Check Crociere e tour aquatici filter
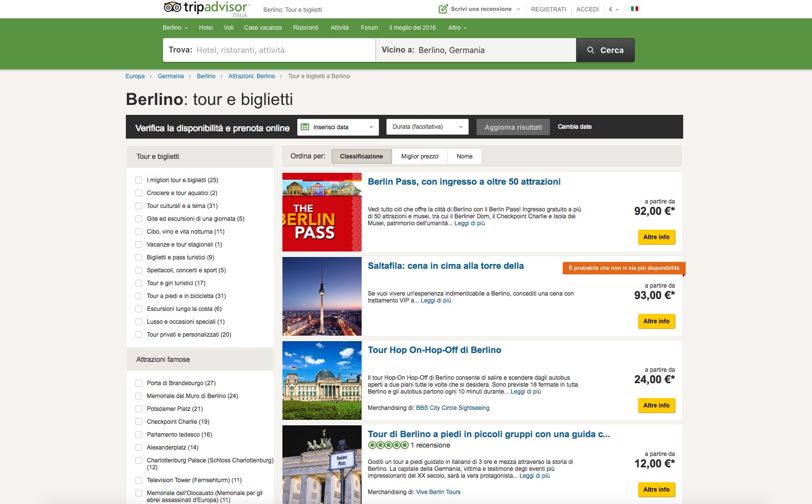Screen dimensions: 812x504 (139, 193)
